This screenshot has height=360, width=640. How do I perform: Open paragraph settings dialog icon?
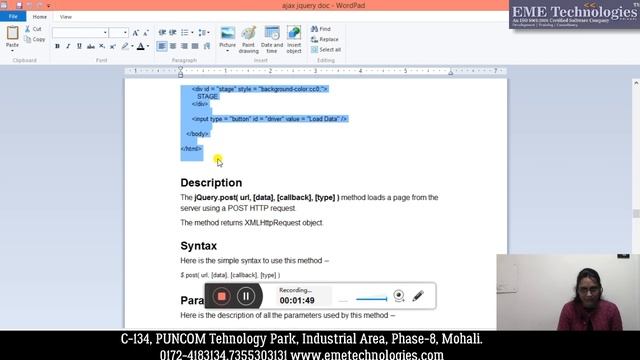[x=207, y=47]
